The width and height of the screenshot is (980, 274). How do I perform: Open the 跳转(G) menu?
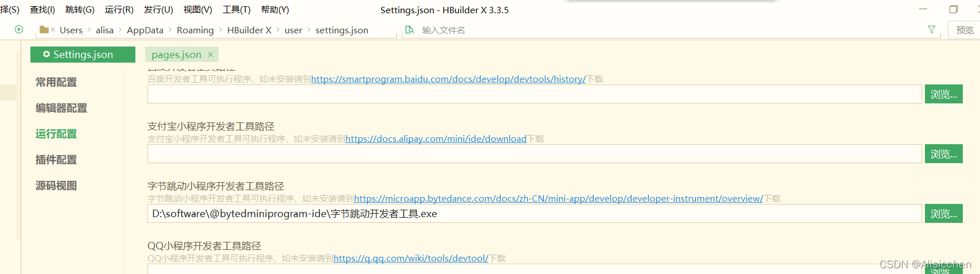pyautogui.click(x=80, y=10)
